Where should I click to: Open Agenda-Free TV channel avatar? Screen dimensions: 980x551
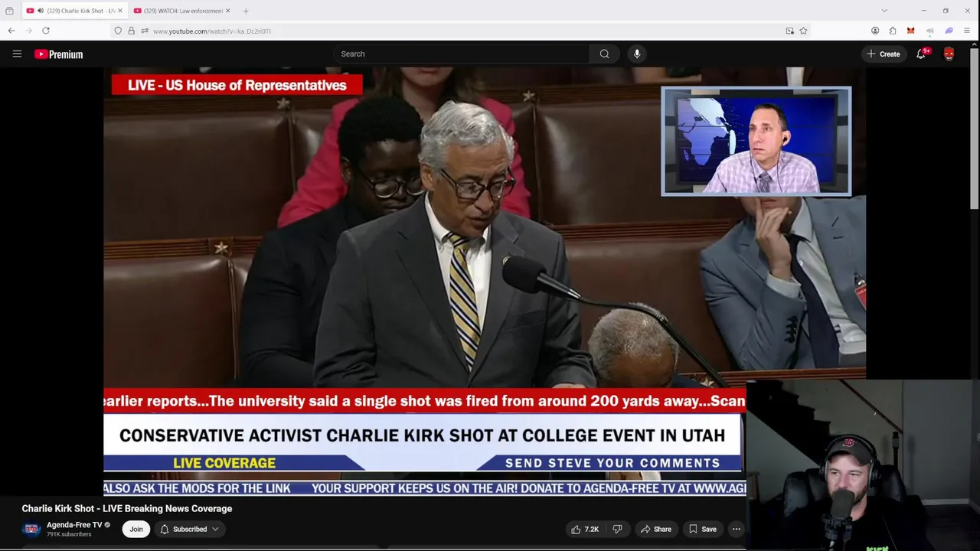[31, 529]
